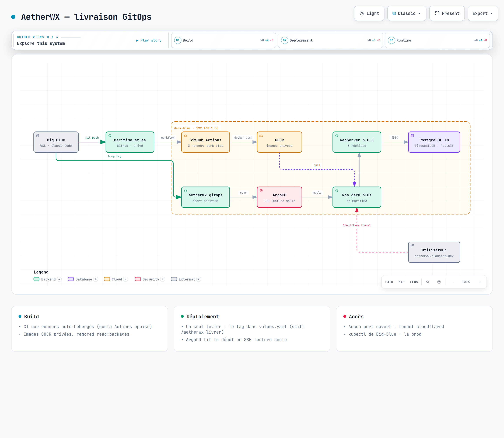Click the fullscreen icon in Present button
Screen dimensions: 504x438
click(x=437, y=13)
